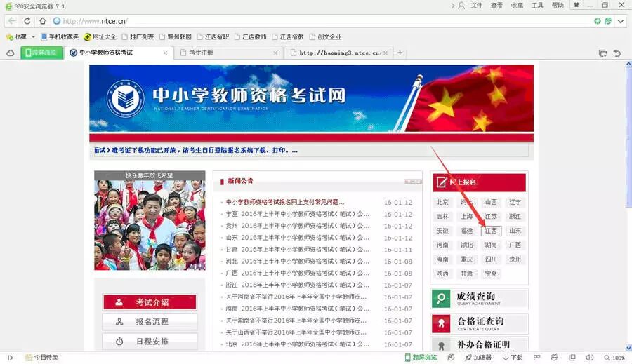Image resolution: width=632 pixels, height=364 pixels.
Task: Click the tab list icon at the tab bar's right end
Action: click(603, 53)
